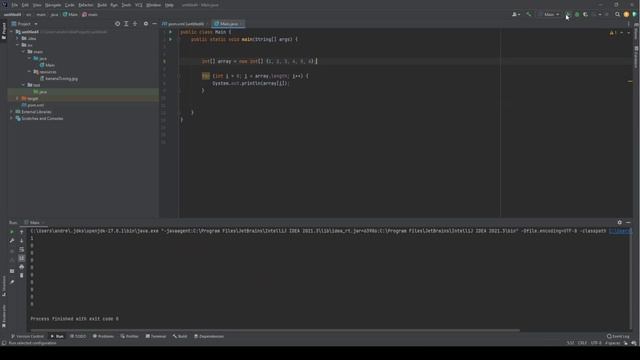Click the Up the Stack Trace arrow
Image resolution: width=640 pixels, height=360 pixels.
click(22, 232)
